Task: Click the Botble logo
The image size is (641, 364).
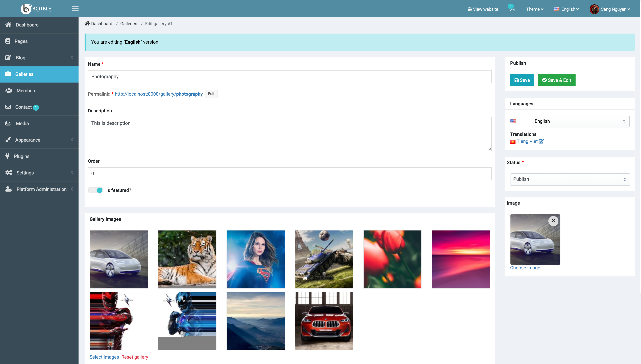Action: [36, 9]
